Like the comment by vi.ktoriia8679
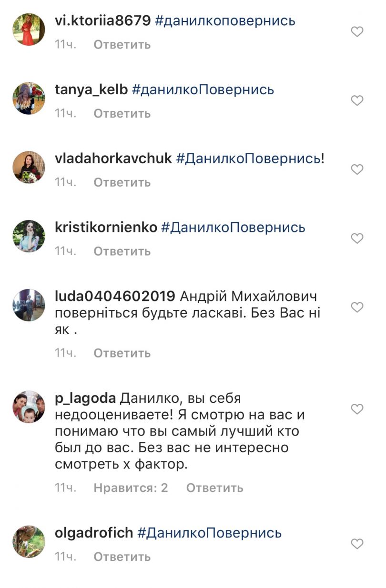Image resolution: width=386 pixels, height=588 pixels. point(357,32)
